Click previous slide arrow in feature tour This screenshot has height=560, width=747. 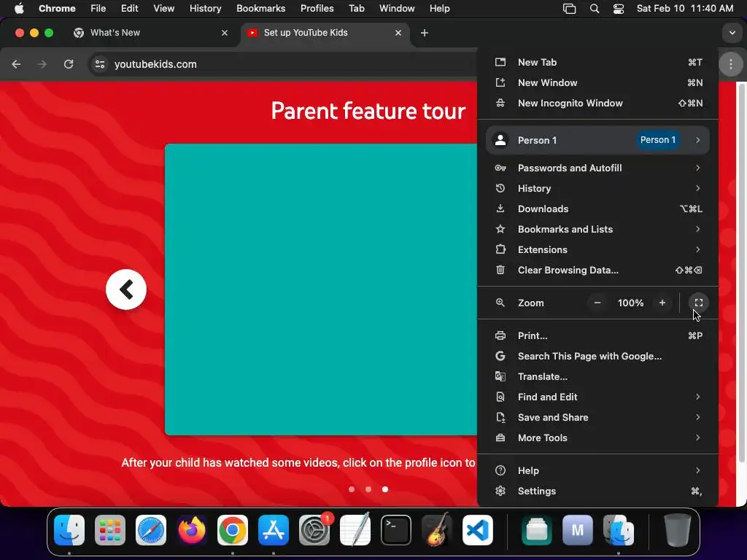pyautogui.click(x=126, y=289)
